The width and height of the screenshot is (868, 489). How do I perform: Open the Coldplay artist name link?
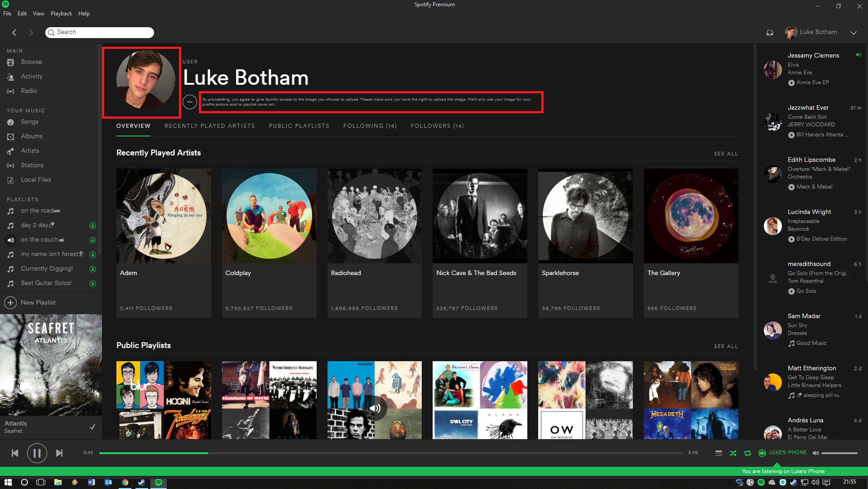click(x=238, y=273)
